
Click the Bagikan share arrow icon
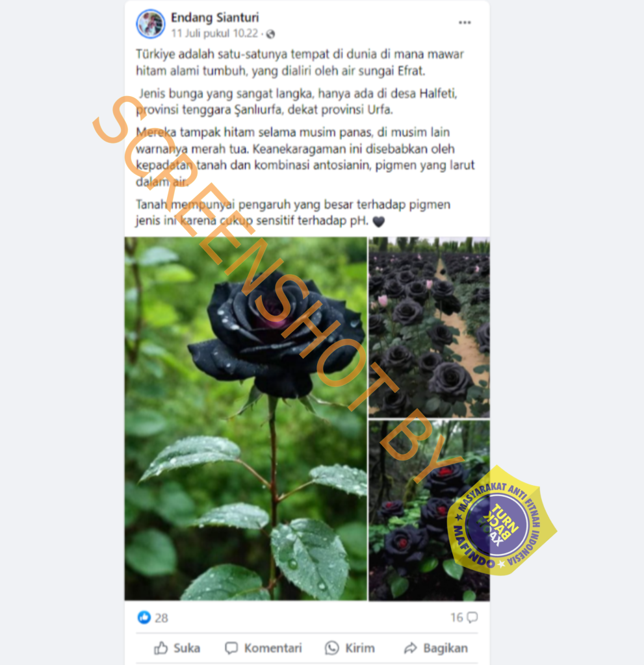(410, 647)
